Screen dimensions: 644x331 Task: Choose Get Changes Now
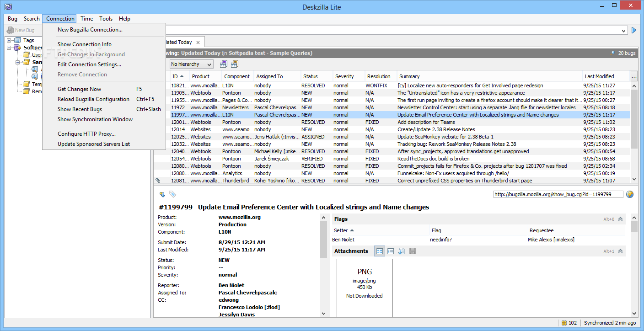pyautogui.click(x=104, y=89)
